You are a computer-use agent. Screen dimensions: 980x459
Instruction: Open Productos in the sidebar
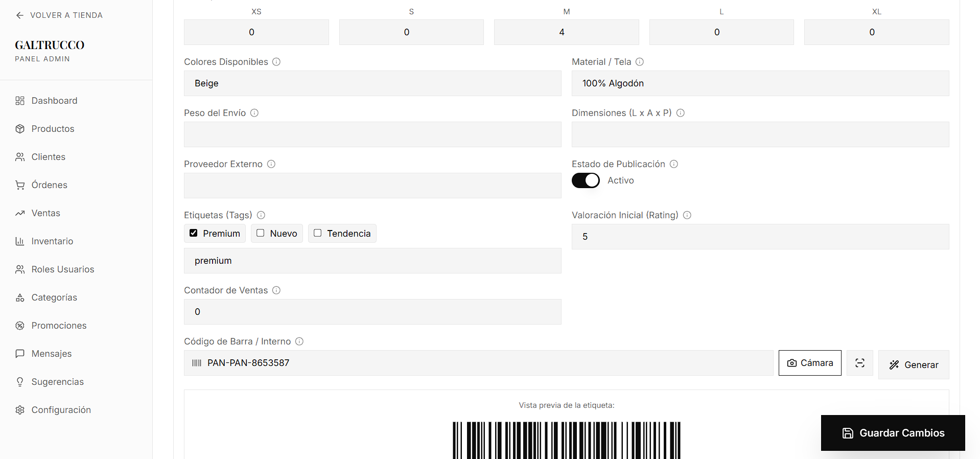[x=53, y=129]
